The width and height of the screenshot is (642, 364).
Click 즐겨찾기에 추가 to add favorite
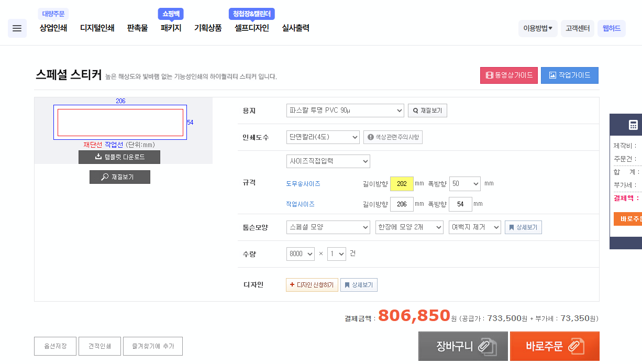coord(153,346)
